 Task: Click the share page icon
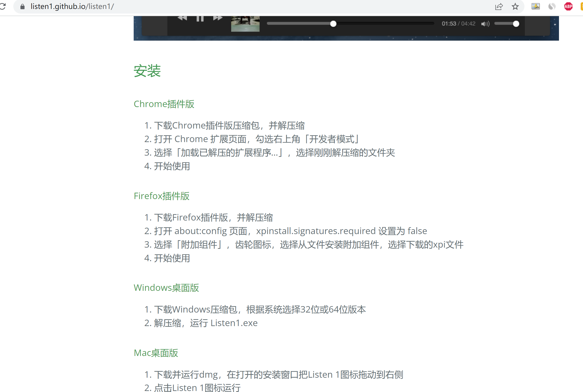[x=499, y=6]
